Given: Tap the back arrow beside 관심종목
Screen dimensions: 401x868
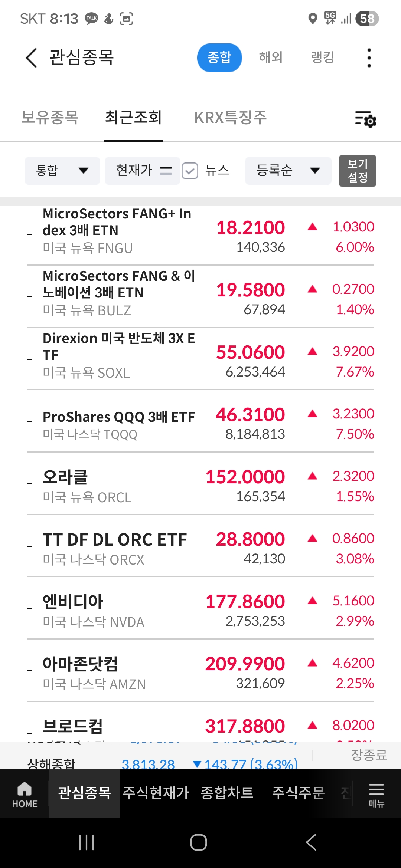Looking at the screenshot, I should point(32,58).
